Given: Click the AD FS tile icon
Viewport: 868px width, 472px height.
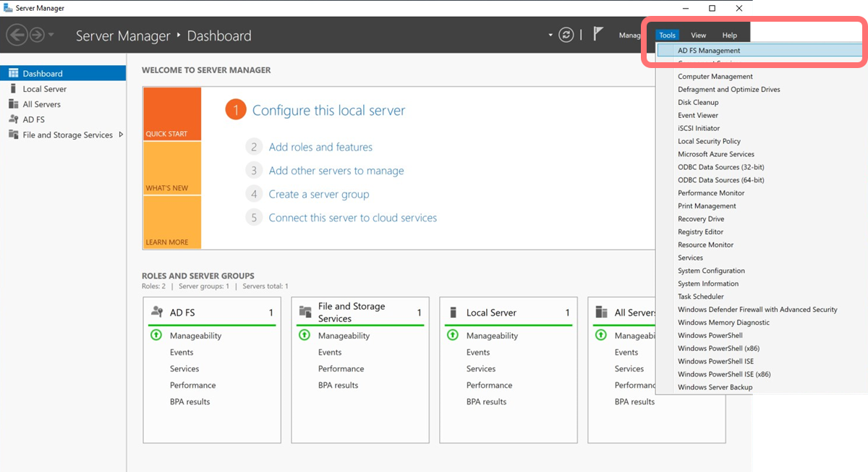Looking at the screenshot, I should 157,312.
